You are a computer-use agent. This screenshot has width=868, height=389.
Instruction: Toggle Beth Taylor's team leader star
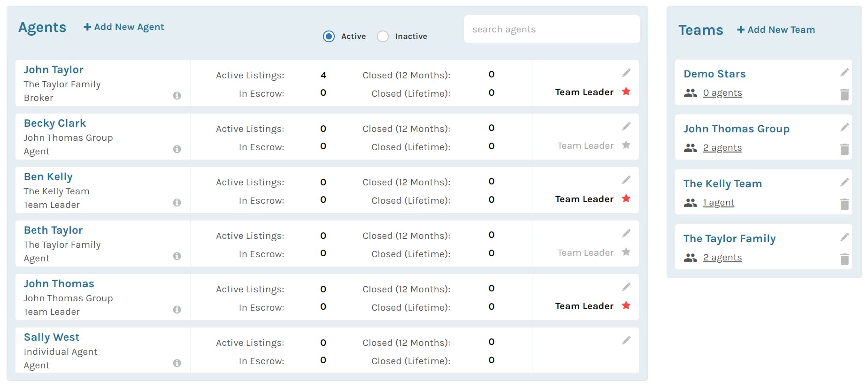(626, 252)
